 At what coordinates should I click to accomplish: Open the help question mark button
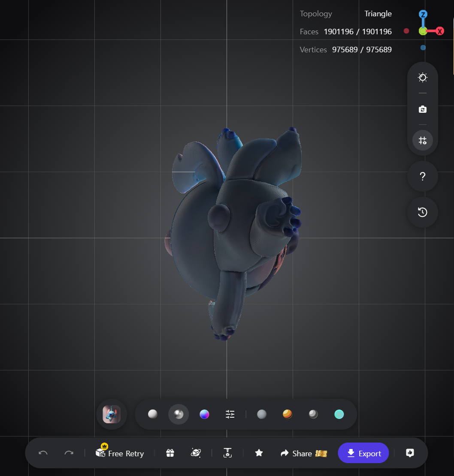422,176
